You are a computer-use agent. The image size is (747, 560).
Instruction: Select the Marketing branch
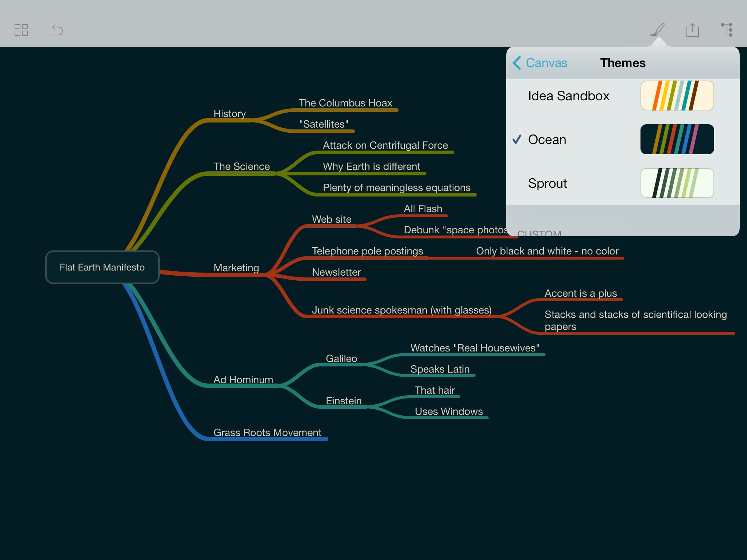pos(236,268)
